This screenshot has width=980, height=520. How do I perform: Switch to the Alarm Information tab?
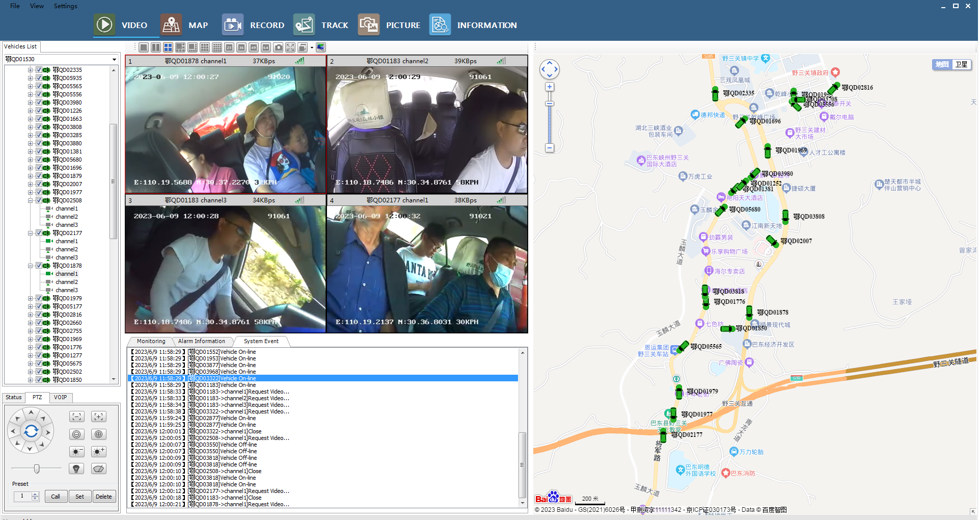[x=201, y=342]
